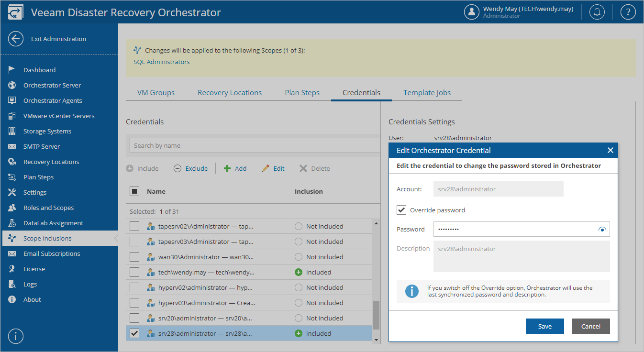This screenshot has width=644, height=352.
Task: Switch to the Recovery Locations tab
Action: tap(230, 93)
